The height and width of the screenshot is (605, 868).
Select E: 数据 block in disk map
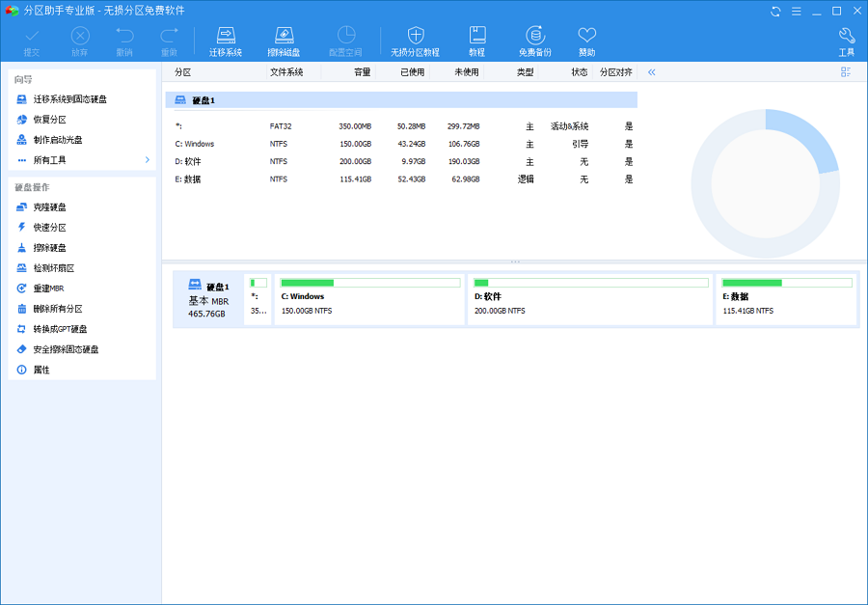[787, 299]
